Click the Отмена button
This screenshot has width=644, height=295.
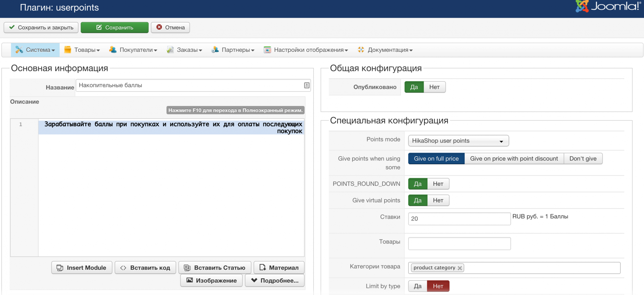(170, 27)
